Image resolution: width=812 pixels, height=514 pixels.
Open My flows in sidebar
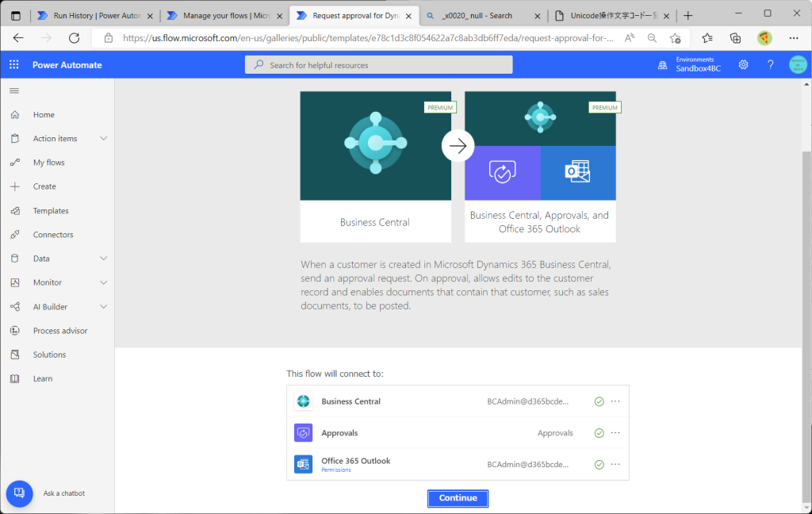point(48,162)
